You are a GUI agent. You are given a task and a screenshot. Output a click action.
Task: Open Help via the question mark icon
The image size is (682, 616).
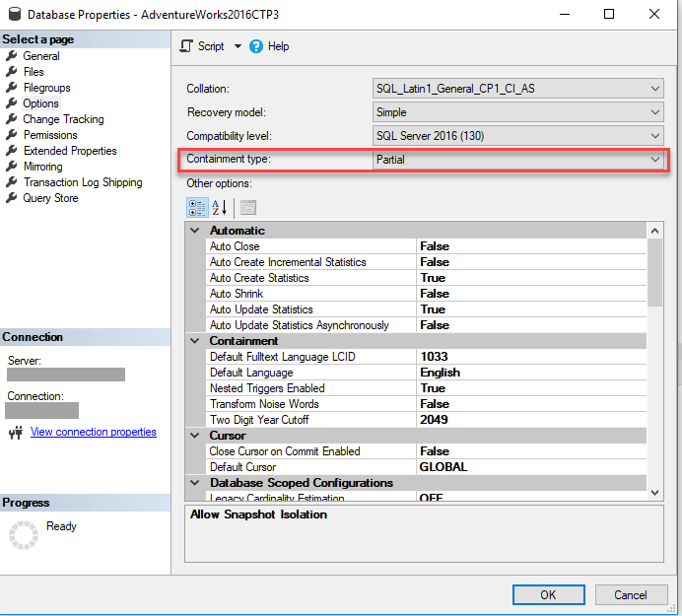pos(256,46)
